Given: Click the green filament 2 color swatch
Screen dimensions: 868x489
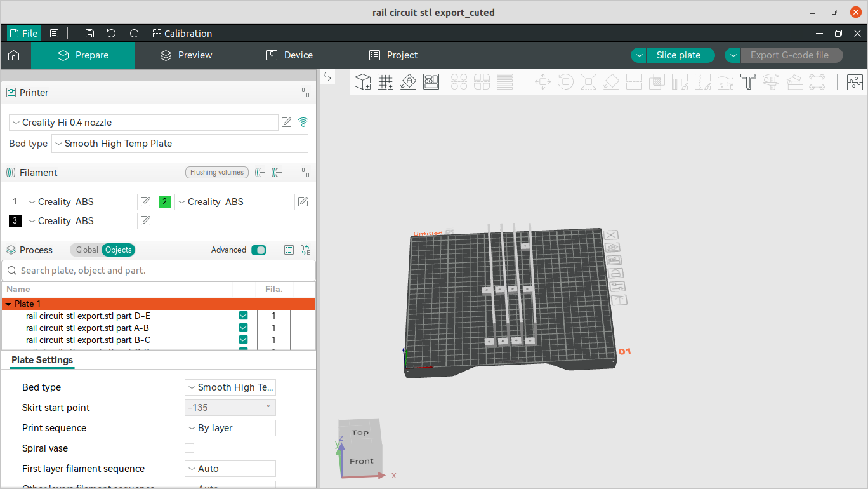Looking at the screenshot, I should click(x=164, y=202).
